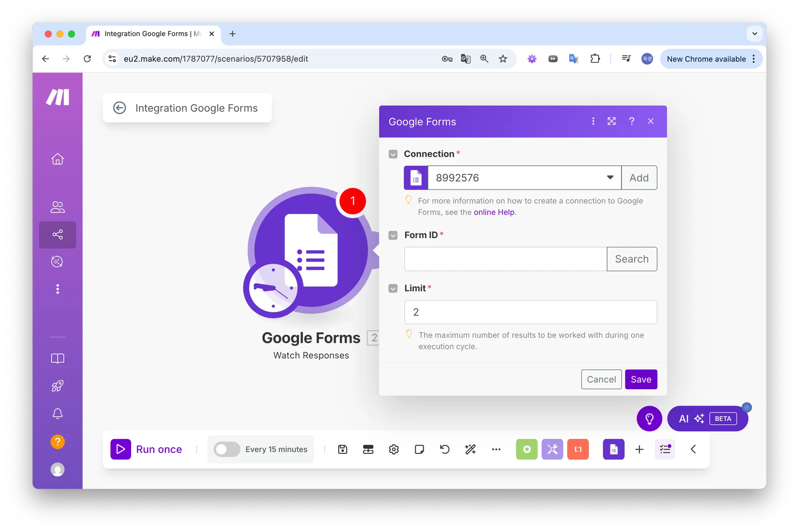The width and height of the screenshot is (799, 532).
Task: Bookmark this page with star icon
Action: click(x=503, y=59)
